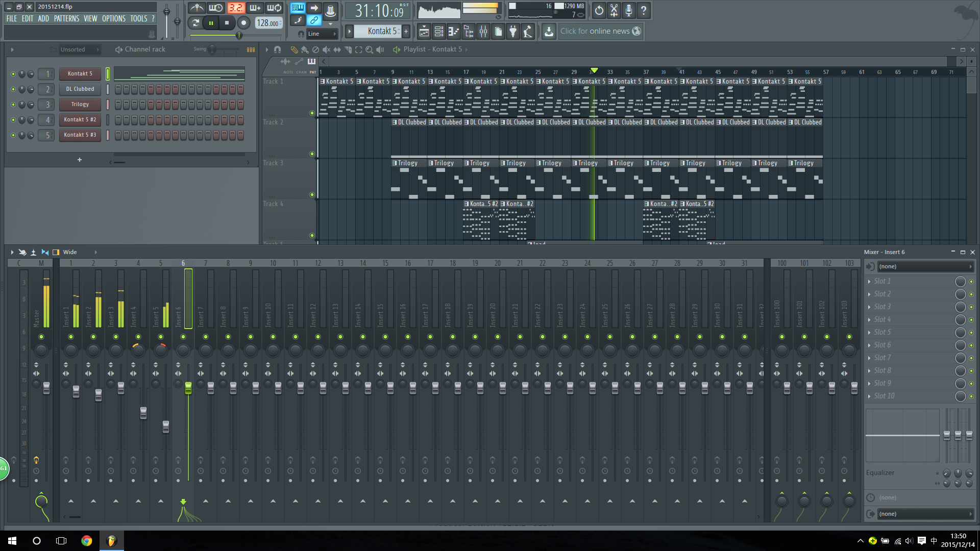Viewport: 980px width, 551px height.
Task: Select the playlist mute tool
Action: tap(326, 49)
